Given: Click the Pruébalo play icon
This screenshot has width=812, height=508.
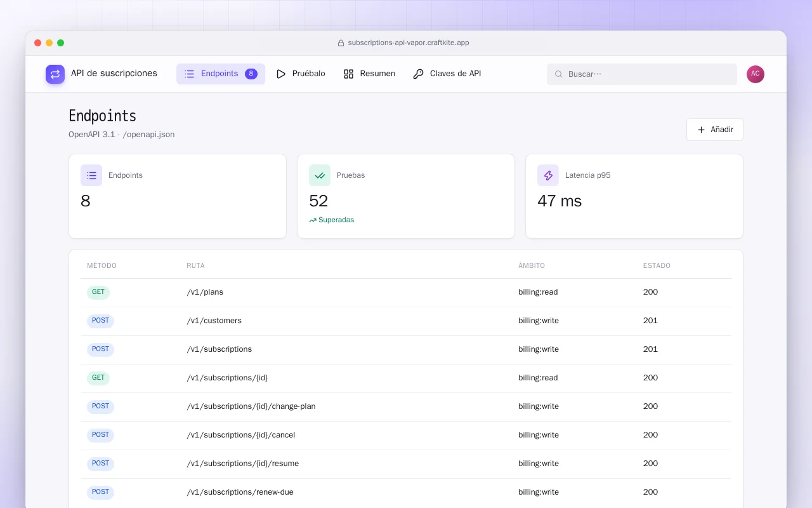Looking at the screenshot, I should pos(281,74).
